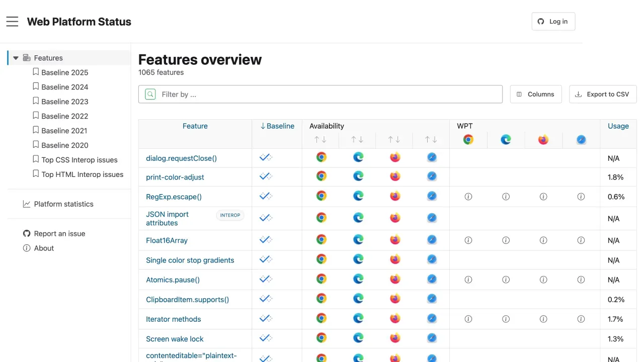
Task: Export the feature list to CSV
Action: pos(602,94)
